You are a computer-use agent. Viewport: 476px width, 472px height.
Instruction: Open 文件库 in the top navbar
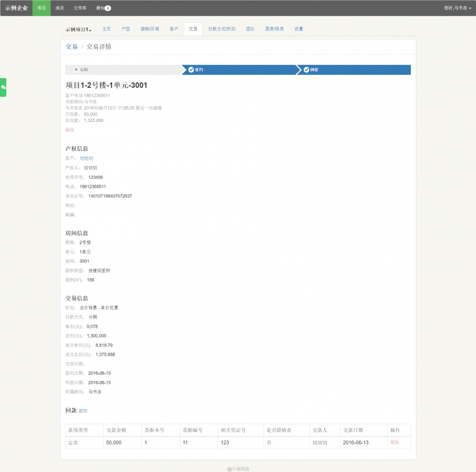(x=80, y=8)
